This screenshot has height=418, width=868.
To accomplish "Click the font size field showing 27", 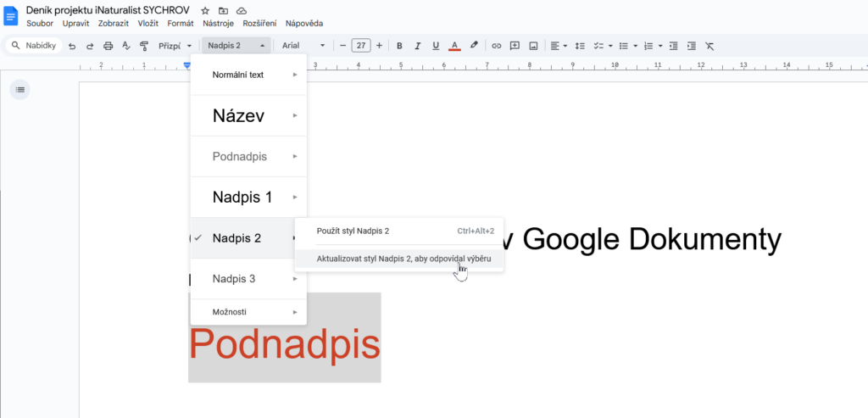I will click(x=361, y=46).
